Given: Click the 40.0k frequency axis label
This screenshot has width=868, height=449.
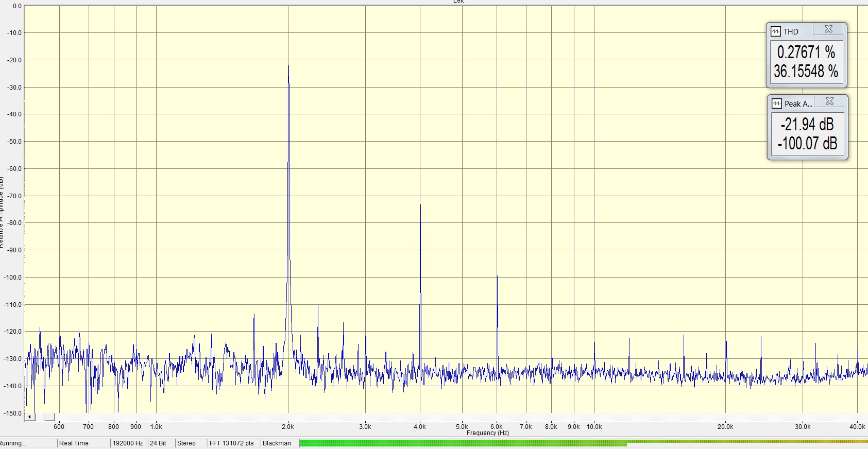Looking at the screenshot, I should [857, 427].
